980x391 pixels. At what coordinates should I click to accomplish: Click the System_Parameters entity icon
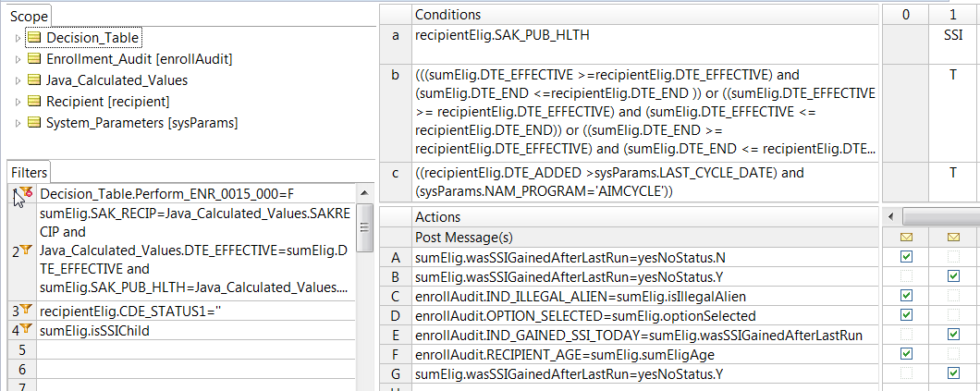pos(34,123)
